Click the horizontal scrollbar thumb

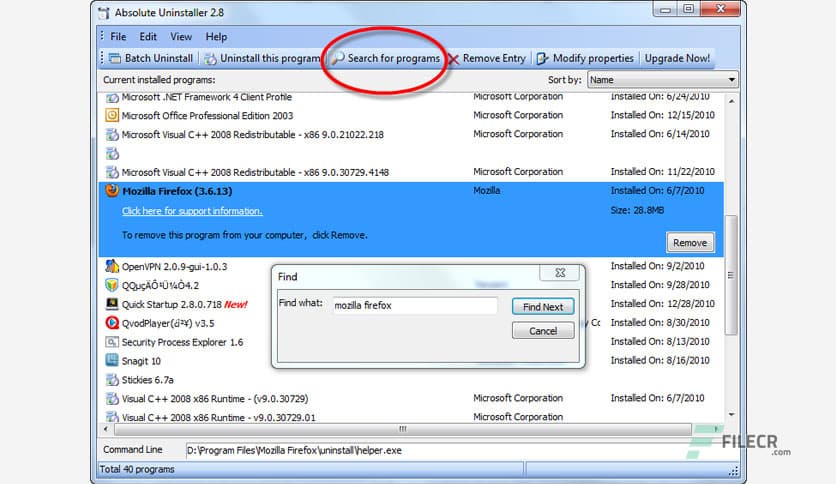pyautogui.click(x=403, y=429)
